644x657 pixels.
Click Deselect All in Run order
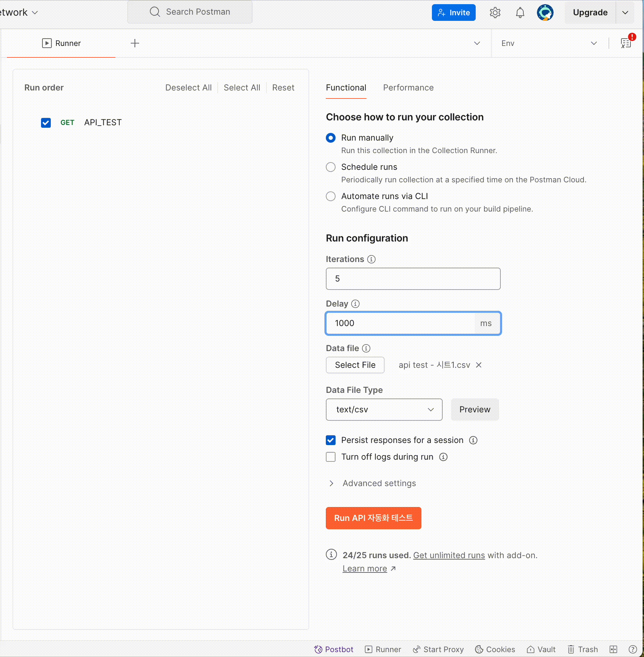click(188, 88)
